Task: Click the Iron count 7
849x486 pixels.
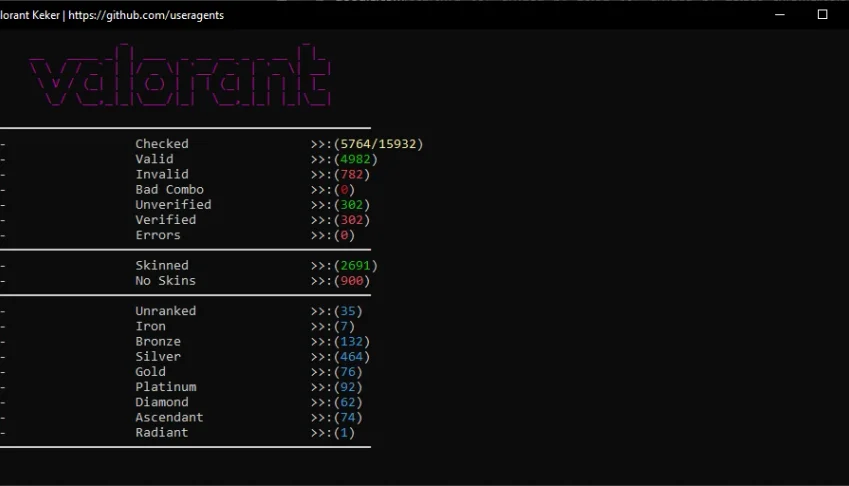Action: 344,326
